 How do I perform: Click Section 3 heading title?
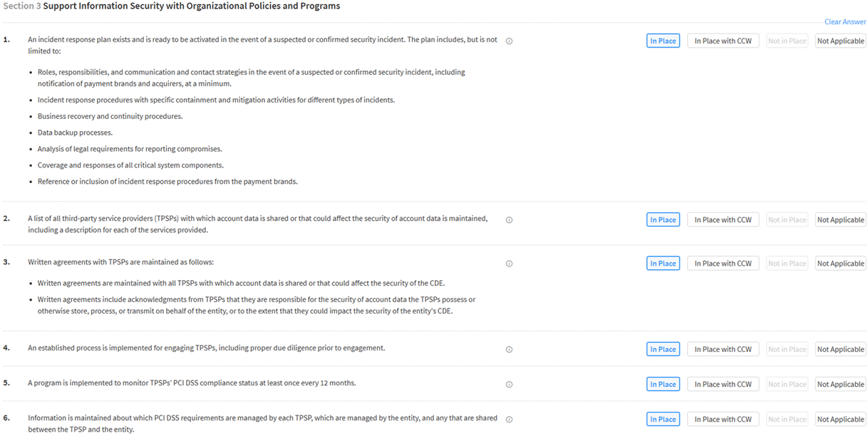coord(191,6)
